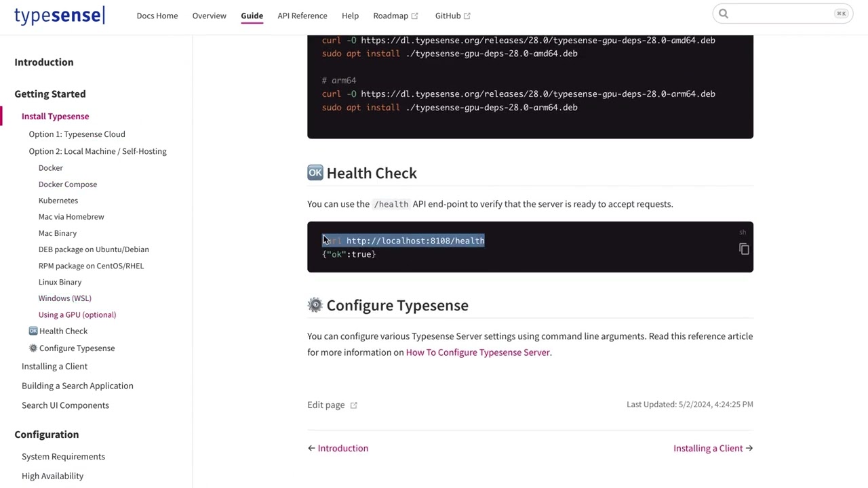Click the highlighted curl localhost:8108/health command
The height and width of the screenshot is (488, 868).
403,241
